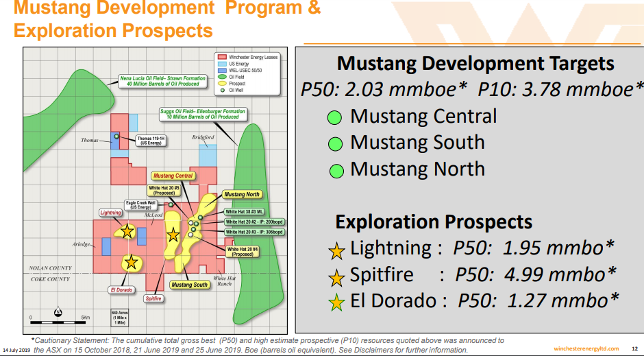Click the green Oil Field ellipse in legend
This screenshot has height=356, width=644.
coord(222,77)
